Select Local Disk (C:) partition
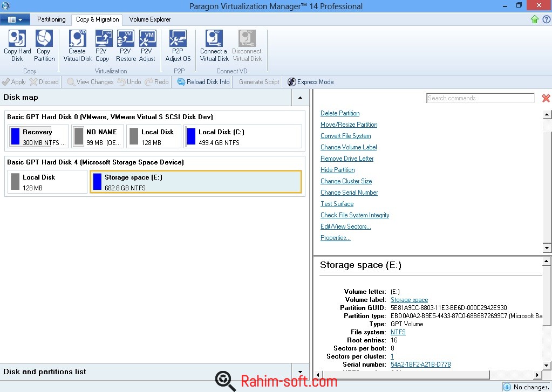 click(243, 136)
